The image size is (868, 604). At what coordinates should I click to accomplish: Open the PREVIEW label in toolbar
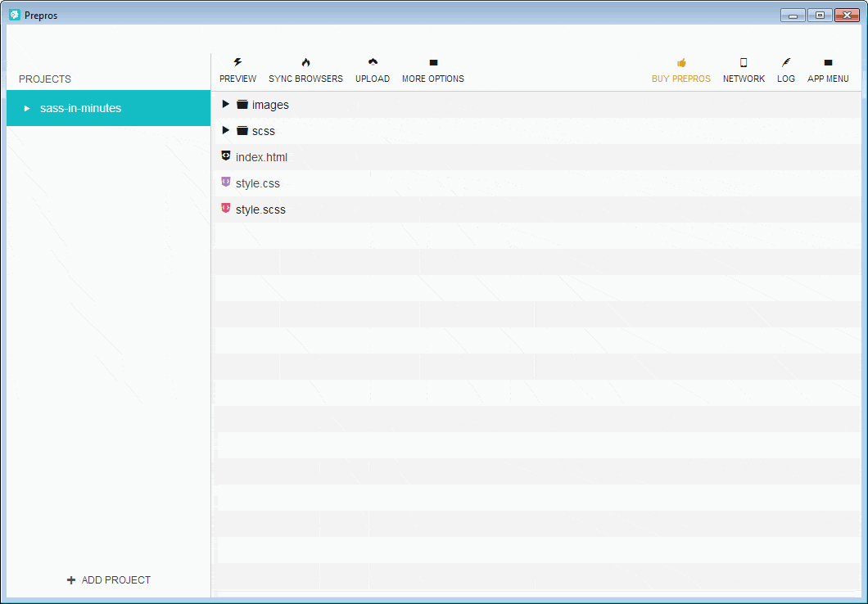point(238,79)
